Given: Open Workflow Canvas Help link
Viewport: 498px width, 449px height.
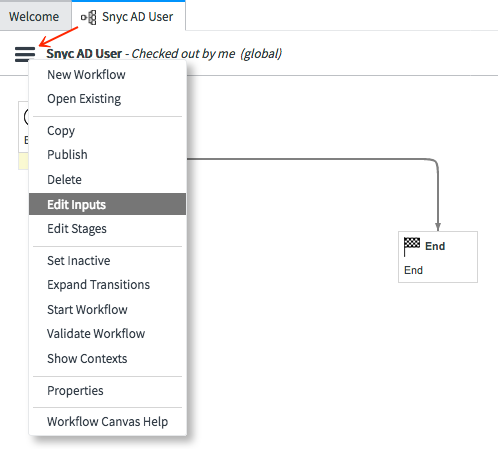Looking at the screenshot, I should [107, 422].
